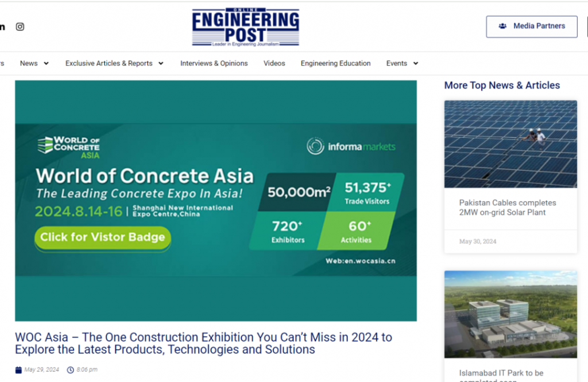Click the clock icon beside 8:06 pm
The image size is (588, 382).
[x=71, y=369]
